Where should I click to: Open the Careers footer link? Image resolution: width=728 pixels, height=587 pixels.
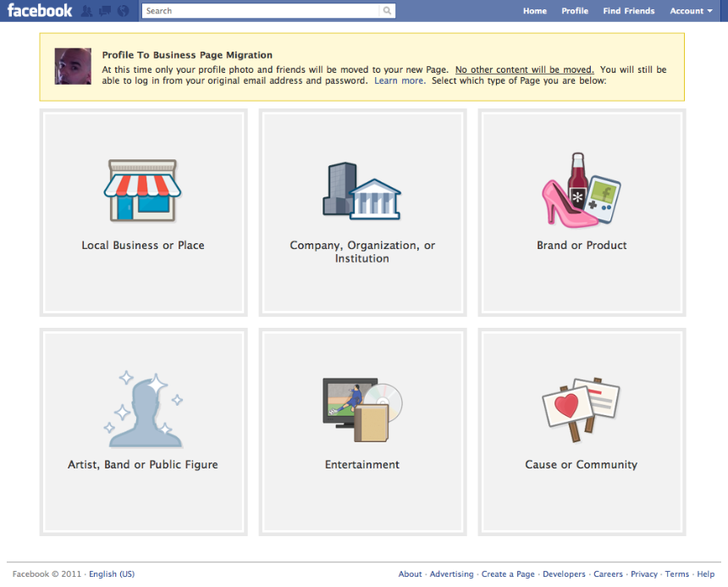[608, 574]
